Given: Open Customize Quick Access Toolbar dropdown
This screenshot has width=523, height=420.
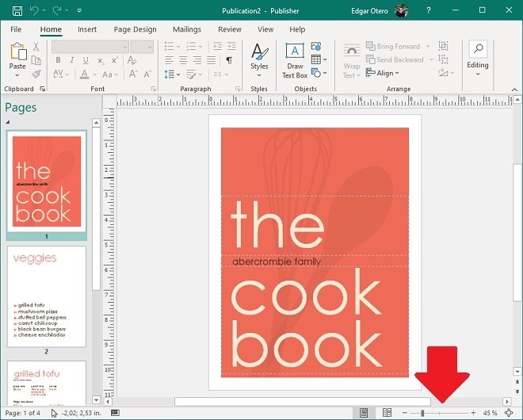Looking at the screenshot, I should tap(79, 10).
